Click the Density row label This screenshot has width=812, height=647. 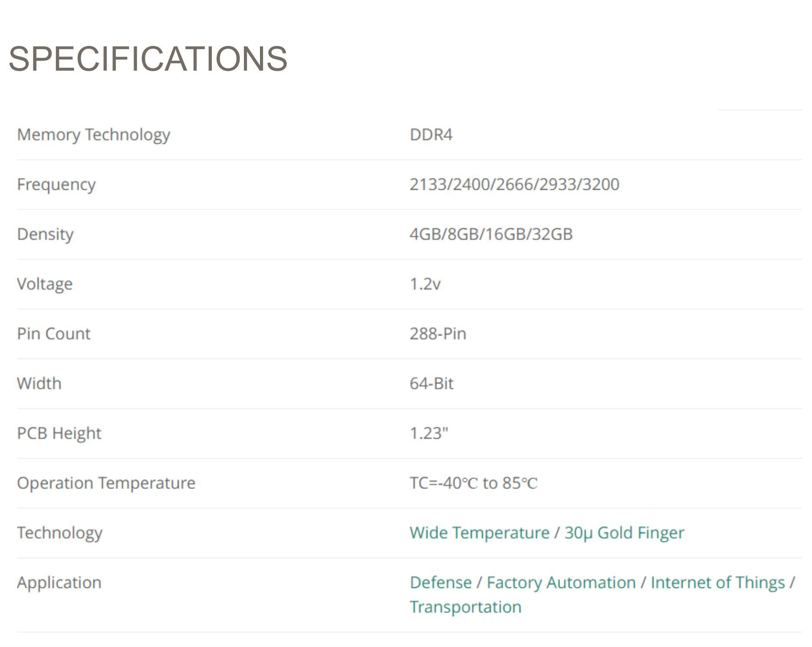(x=45, y=234)
